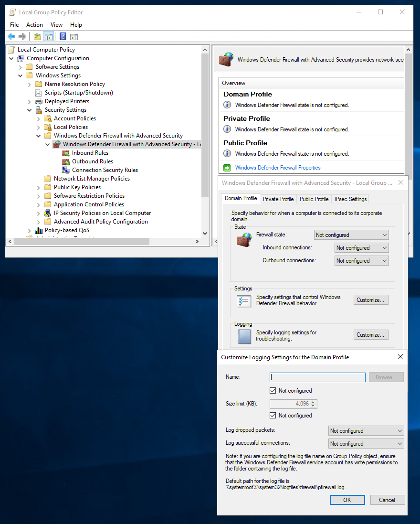Open the Inbound connections dropdown

(x=362, y=248)
